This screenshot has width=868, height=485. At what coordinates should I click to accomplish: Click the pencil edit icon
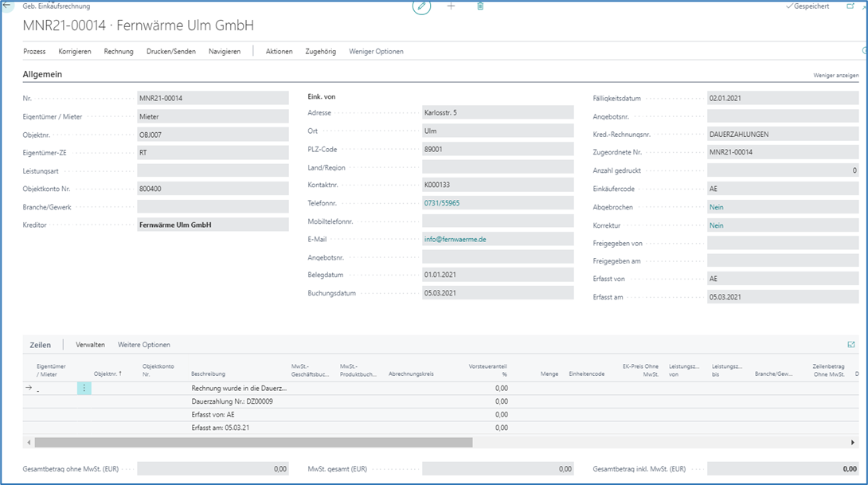pos(421,6)
